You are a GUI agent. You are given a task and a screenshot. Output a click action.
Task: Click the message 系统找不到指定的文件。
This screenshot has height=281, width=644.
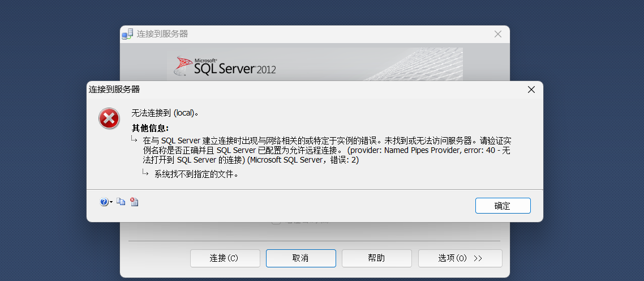pyautogui.click(x=196, y=174)
